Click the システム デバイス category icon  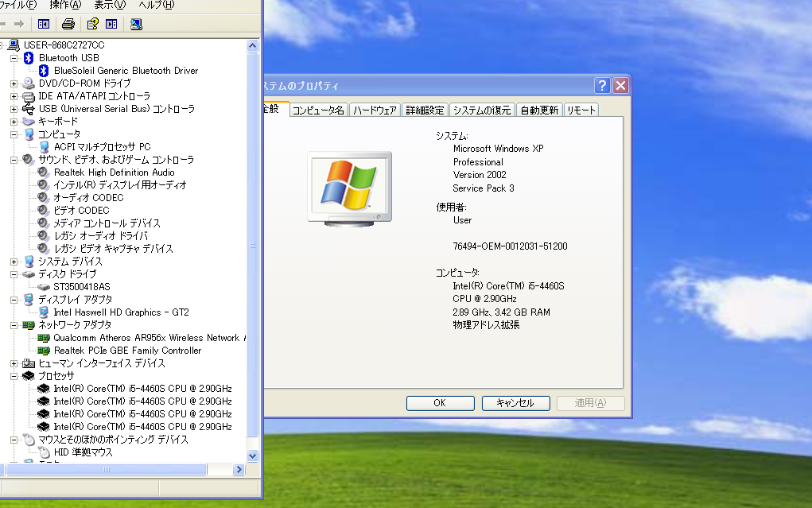(29, 262)
